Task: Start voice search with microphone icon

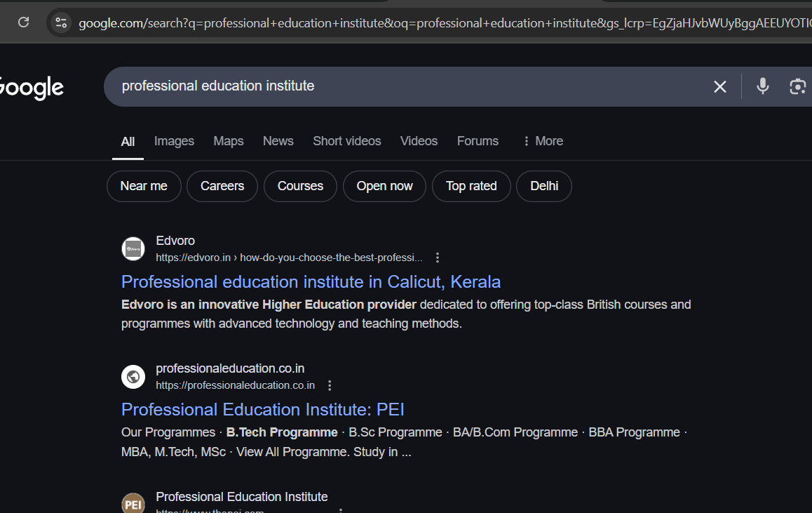Action: [763, 86]
